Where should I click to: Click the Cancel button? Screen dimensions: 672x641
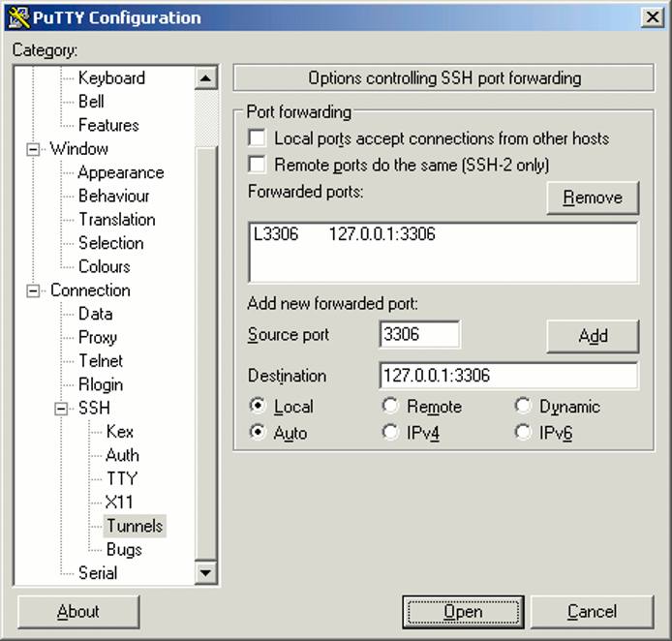point(593,611)
